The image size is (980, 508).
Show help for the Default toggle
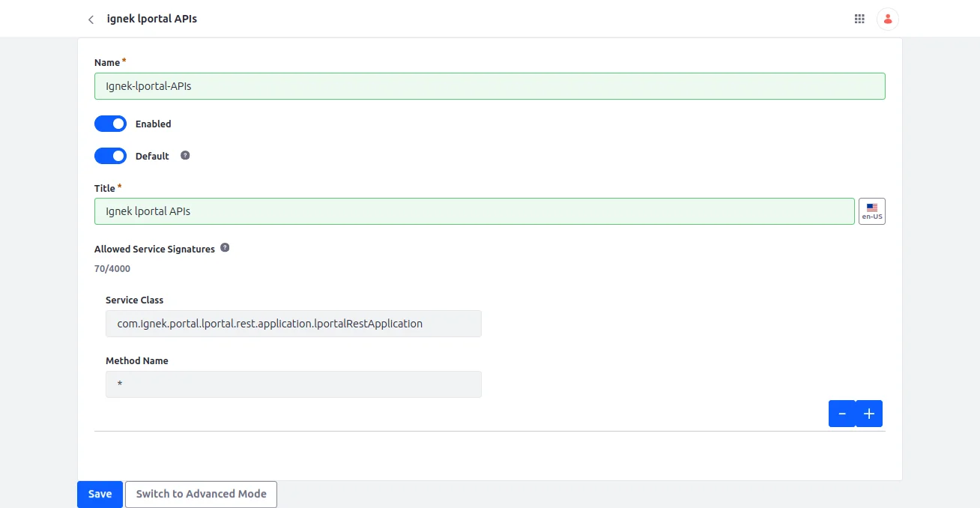point(185,156)
